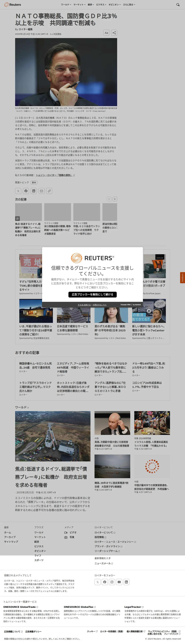Open エヌビディア、アーム保有株44%削減 article
Screen dimensions: 185x644
pos(73,368)
